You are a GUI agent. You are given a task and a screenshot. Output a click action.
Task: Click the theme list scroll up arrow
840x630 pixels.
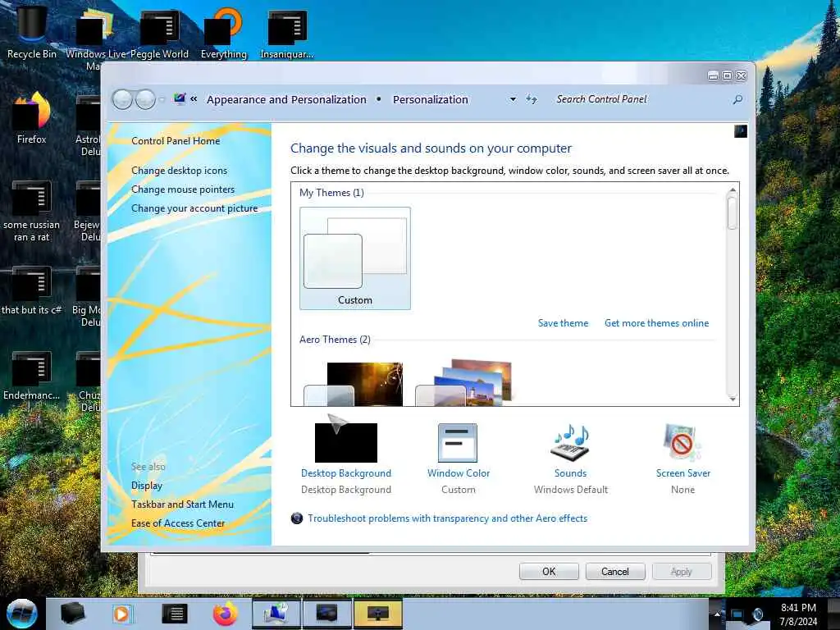(x=733, y=189)
